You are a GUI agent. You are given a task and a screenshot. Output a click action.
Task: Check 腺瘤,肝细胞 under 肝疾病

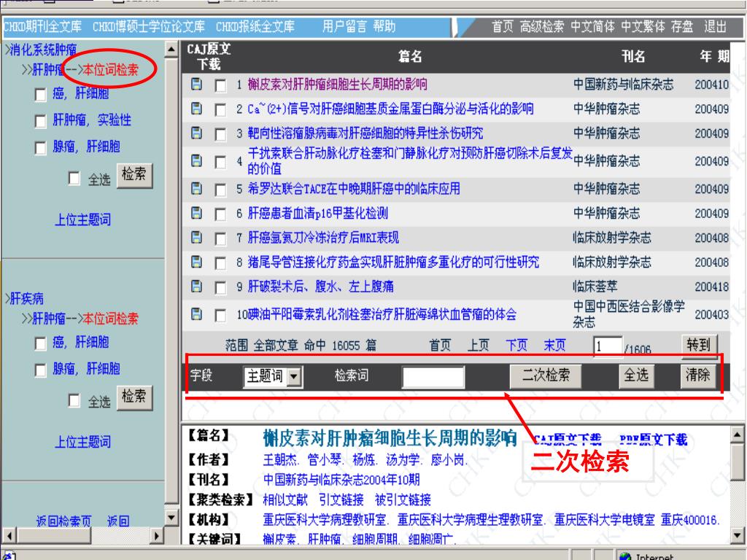coord(41,370)
